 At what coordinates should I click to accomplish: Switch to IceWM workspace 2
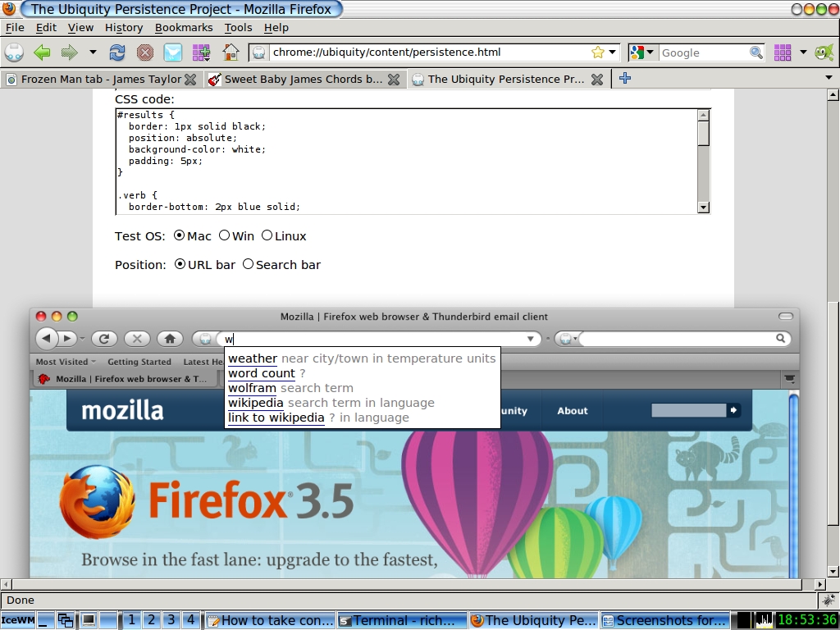[151, 620]
